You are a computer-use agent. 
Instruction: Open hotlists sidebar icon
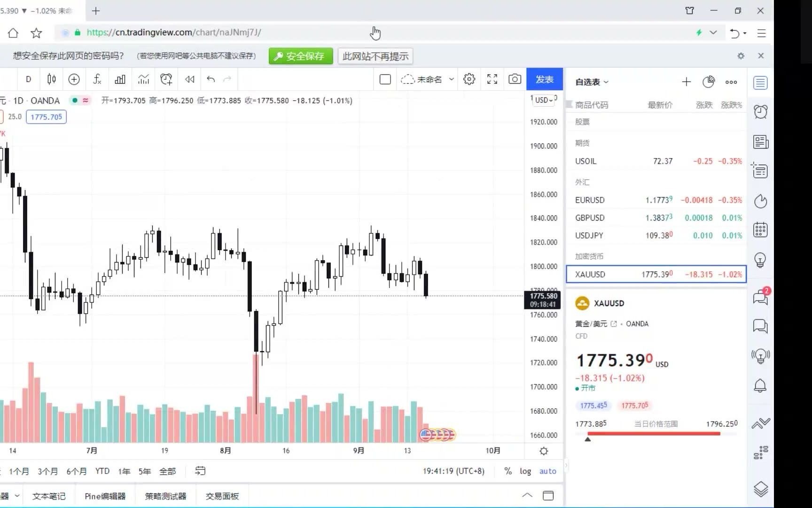760,201
